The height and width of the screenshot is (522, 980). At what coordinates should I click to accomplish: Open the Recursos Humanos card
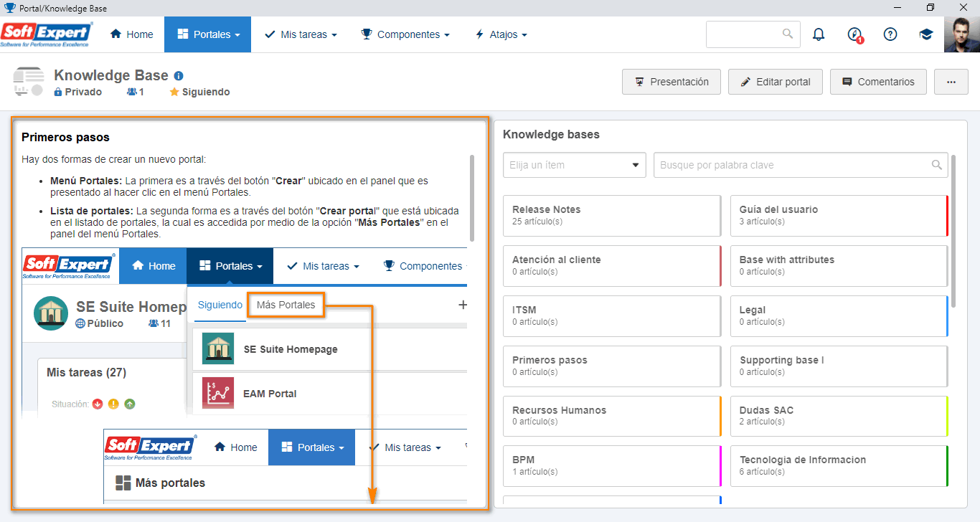pyautogui.click(x=612, y=416)
